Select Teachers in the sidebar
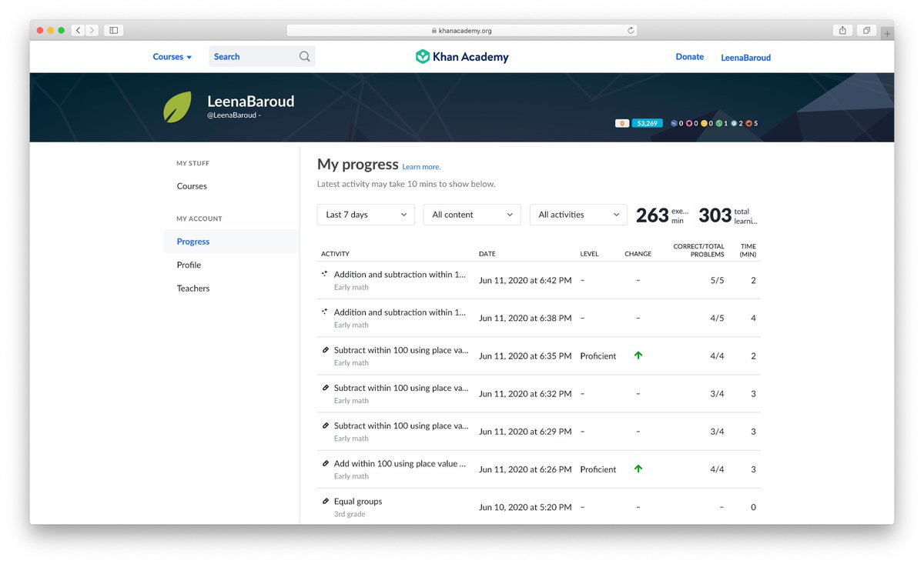Viewport: 924px width, 564px height. pyautogui.click(x=193, y=289)
